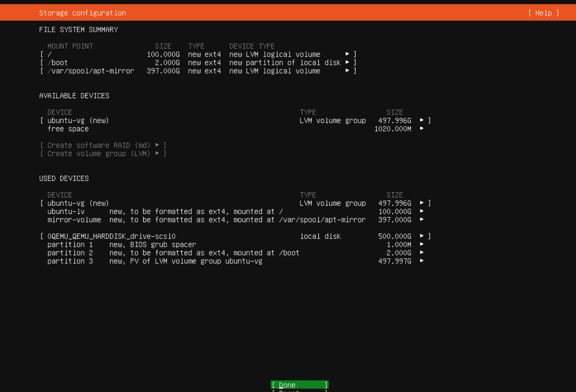576x392 pixels.
Task: Select ubuntu-vg (new) in Available Devices
Action: click(x=235, y=120)
